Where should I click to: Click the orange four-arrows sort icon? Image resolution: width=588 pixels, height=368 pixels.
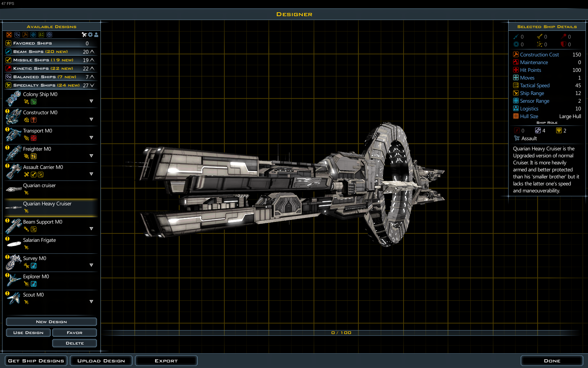point(9,35)
